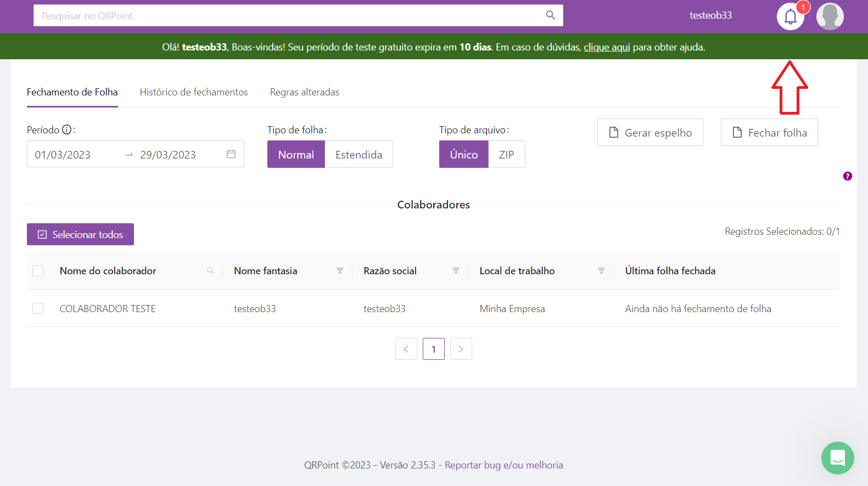Search by Nome do colaborador column icon
This screenshot has height=486, width=868.
pos(210,271)
